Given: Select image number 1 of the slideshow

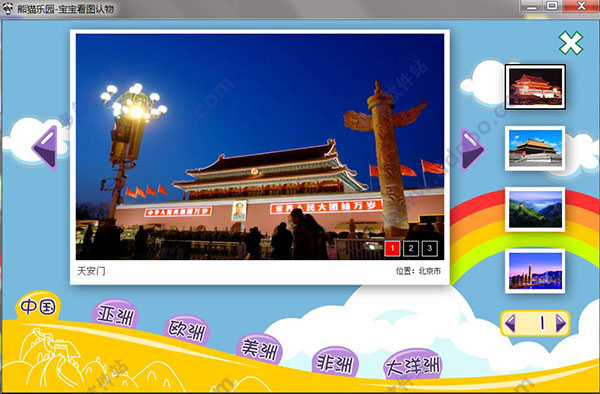Looking at the screenshot, I should click(x=392, y=248).
